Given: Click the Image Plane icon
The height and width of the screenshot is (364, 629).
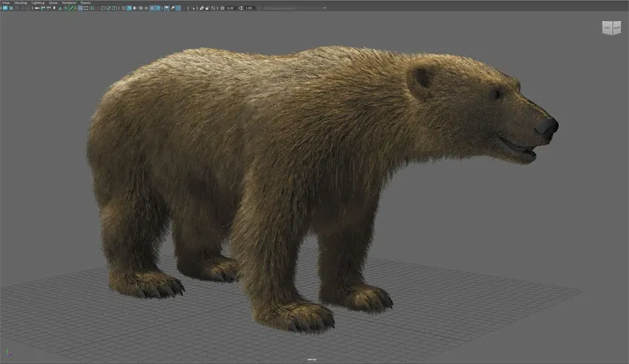Looking at the screenshot, I should point(28,8).
